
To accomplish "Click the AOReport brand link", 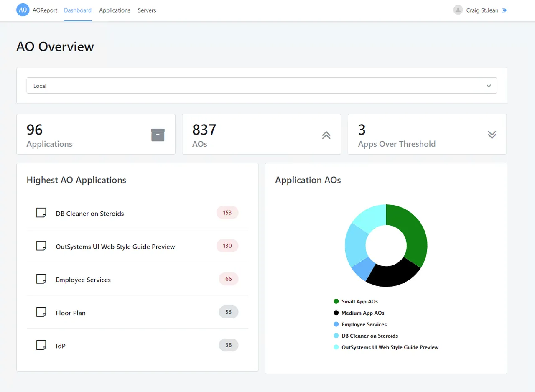I will coord(45,10).
